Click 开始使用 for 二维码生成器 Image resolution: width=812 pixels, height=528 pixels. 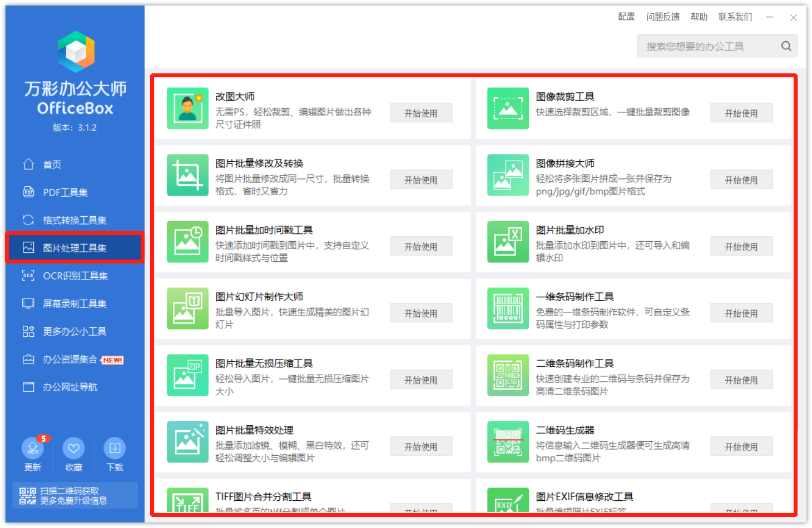coord(741,446)
